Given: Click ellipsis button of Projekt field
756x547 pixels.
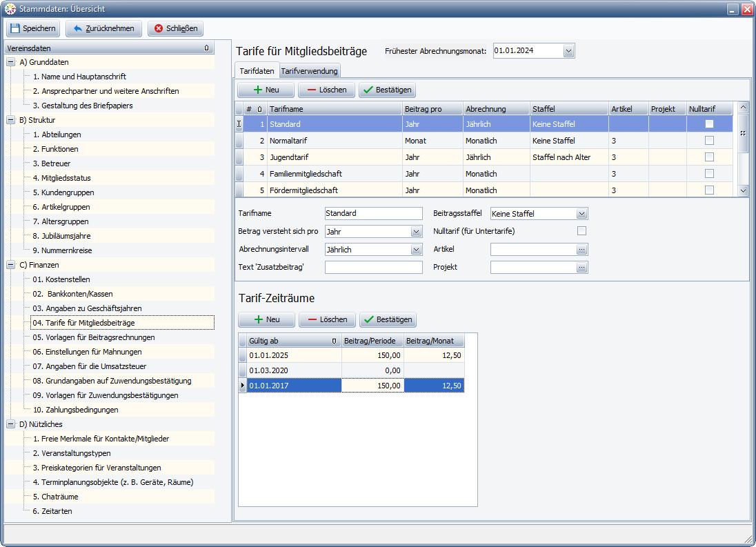Looking at the screenshot, I should pyautogui.click(x=582, y=267).
